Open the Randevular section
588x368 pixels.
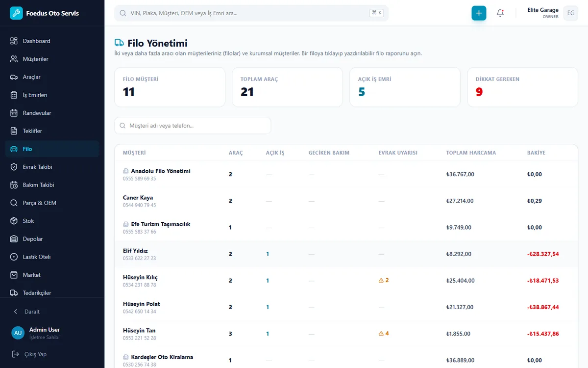pos(52,113)
